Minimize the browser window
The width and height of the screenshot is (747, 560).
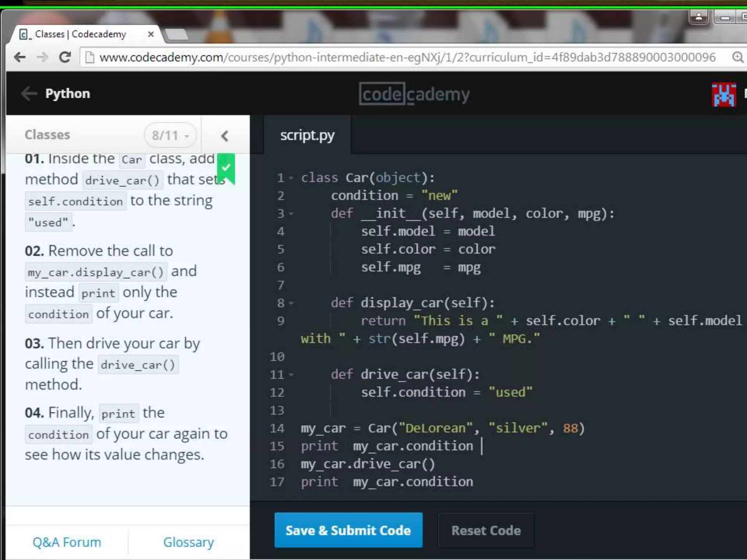(x=725, y=17)
